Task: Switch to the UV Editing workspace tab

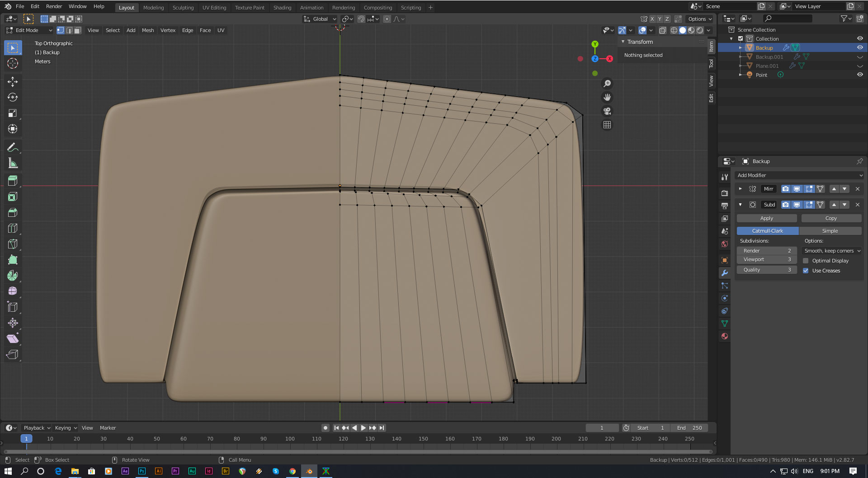Action: [x=214, y=8]
